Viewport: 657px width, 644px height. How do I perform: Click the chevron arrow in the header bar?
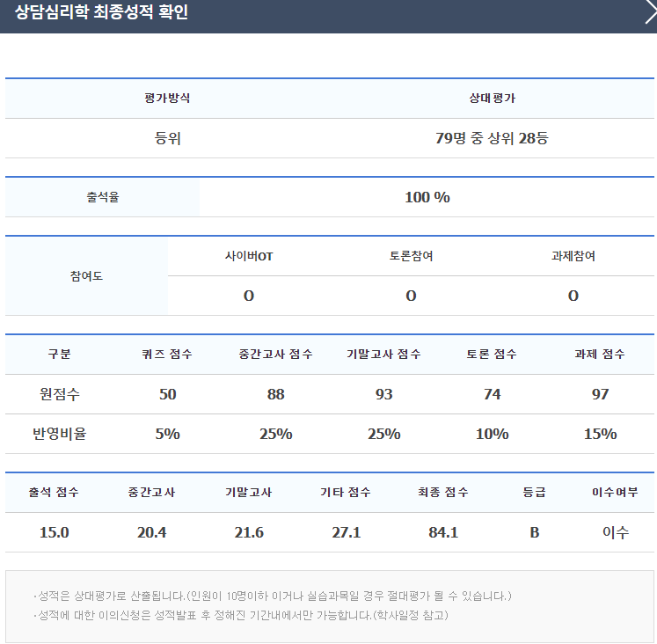coord(651,11)
